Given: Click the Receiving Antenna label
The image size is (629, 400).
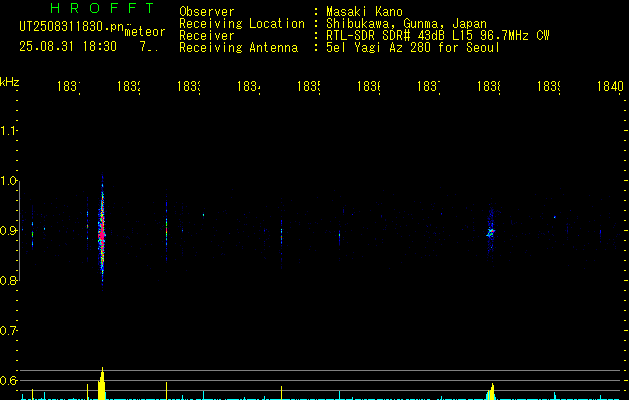Looking at the screenshot, I should coord(238,48).
